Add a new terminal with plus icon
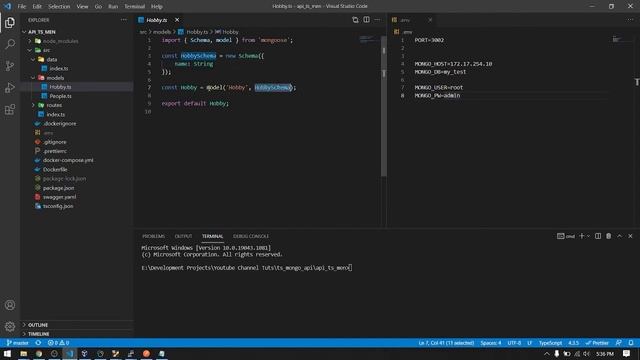This screenshot has width=640, height=360. (582, 236)
